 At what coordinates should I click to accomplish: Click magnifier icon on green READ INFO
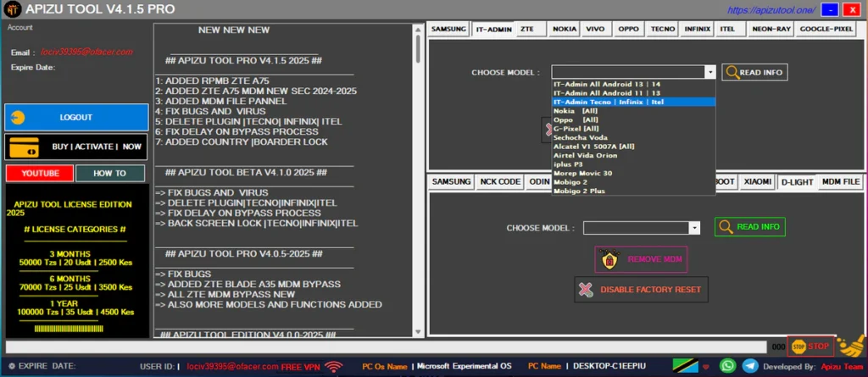[x=725, y=227]
